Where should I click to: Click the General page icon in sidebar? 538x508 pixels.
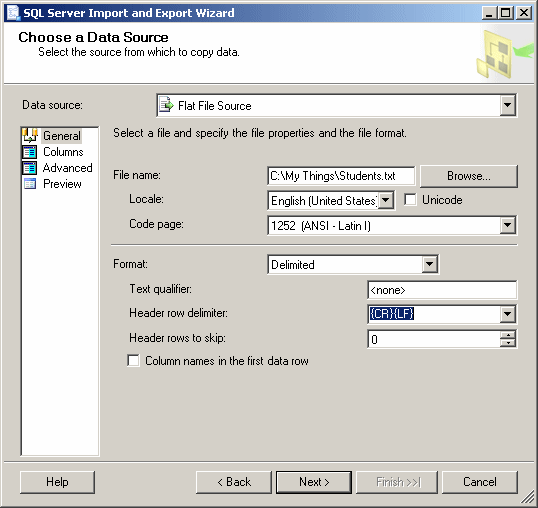pyautogui.click(x=30, y=135)
